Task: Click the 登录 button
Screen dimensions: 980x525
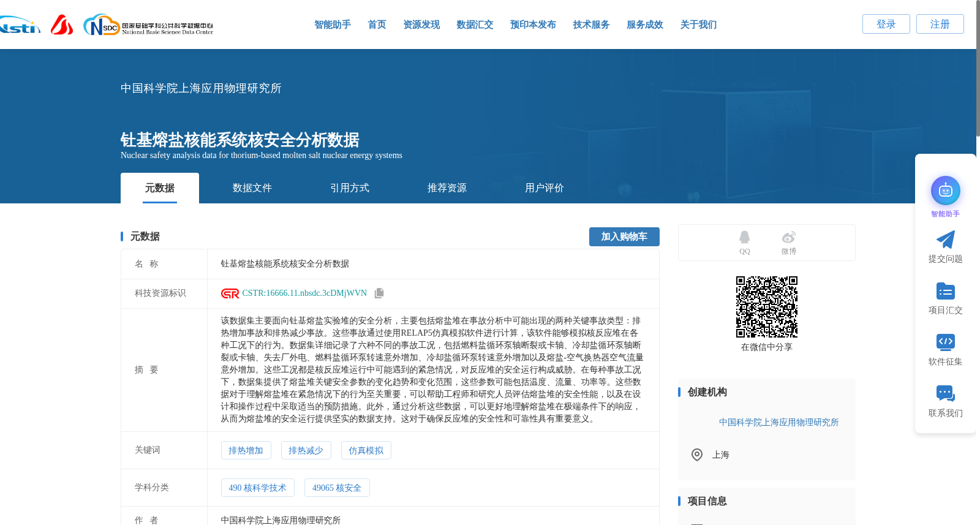Action: pos(886,24)
